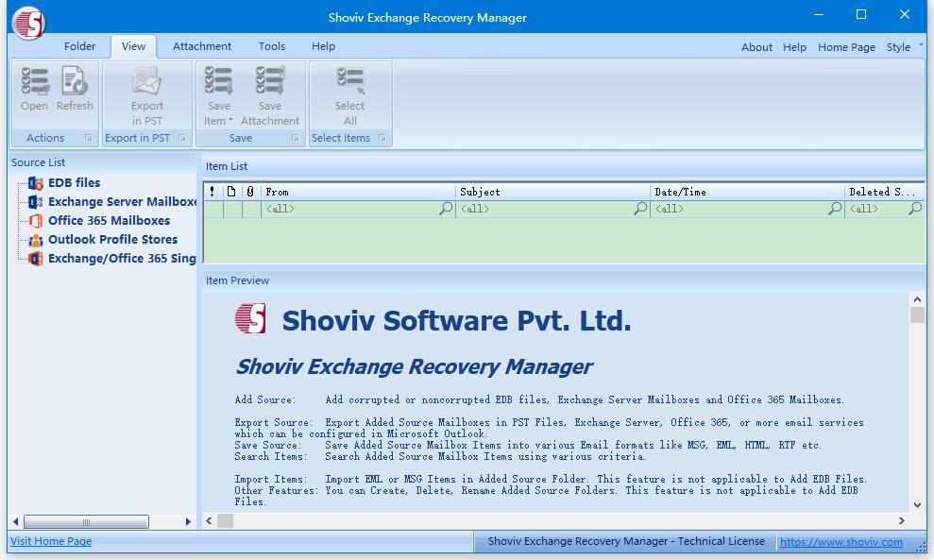934x560 pixels.
Task: Click the status bar resize grip
Action: [921, 548]
